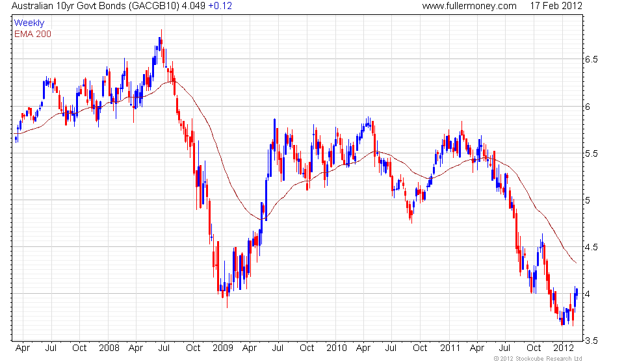Select the EMA 200 legend label

coord(32,34)
